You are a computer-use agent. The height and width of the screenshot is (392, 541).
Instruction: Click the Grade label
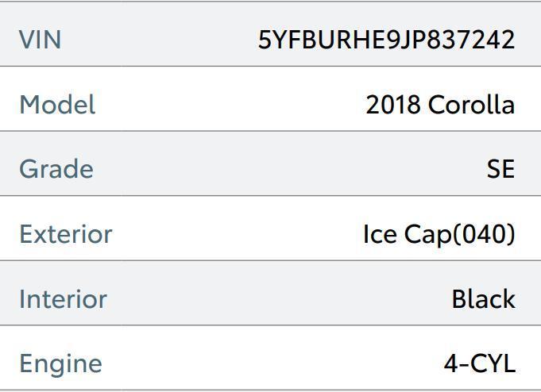(x=56, y=169)
